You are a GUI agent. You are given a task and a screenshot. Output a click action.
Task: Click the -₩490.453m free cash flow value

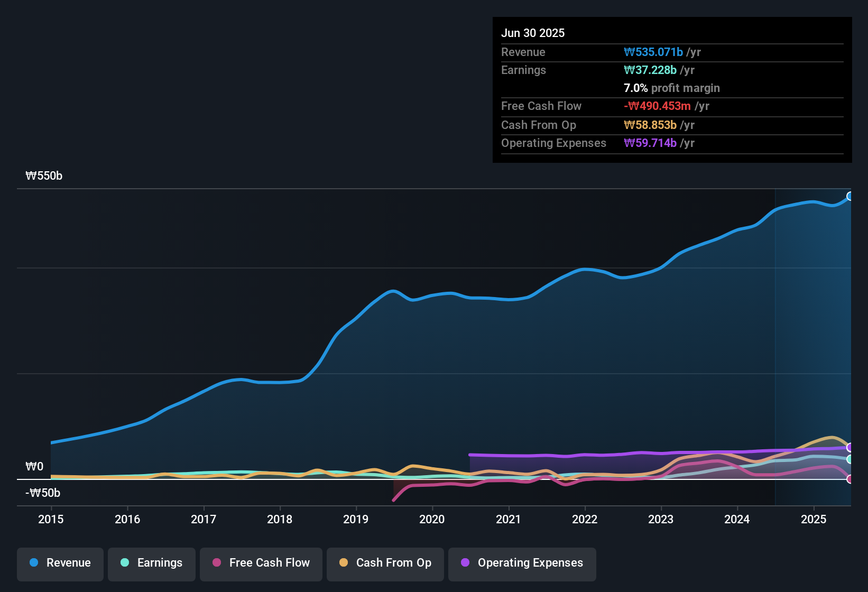click(657, 106)
